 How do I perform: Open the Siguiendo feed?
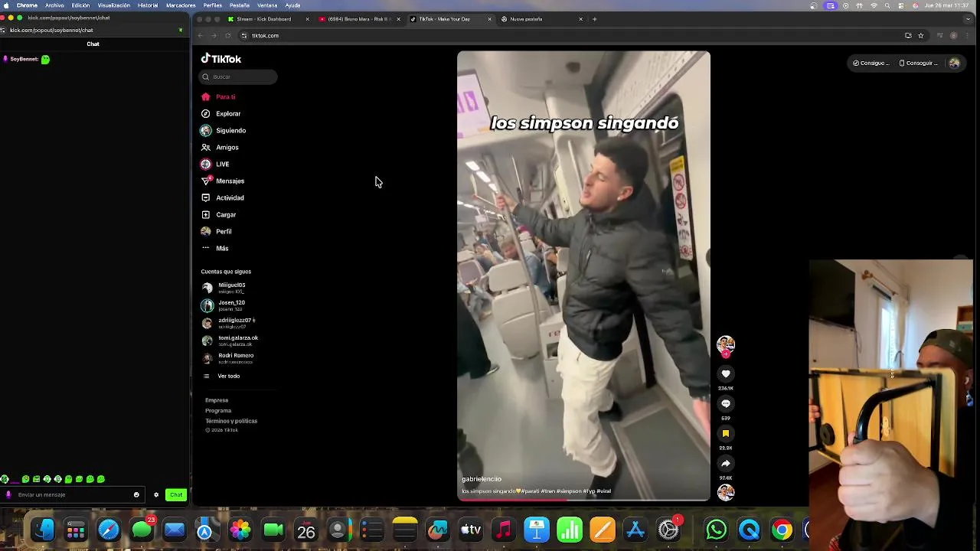(x=224, y=131)
